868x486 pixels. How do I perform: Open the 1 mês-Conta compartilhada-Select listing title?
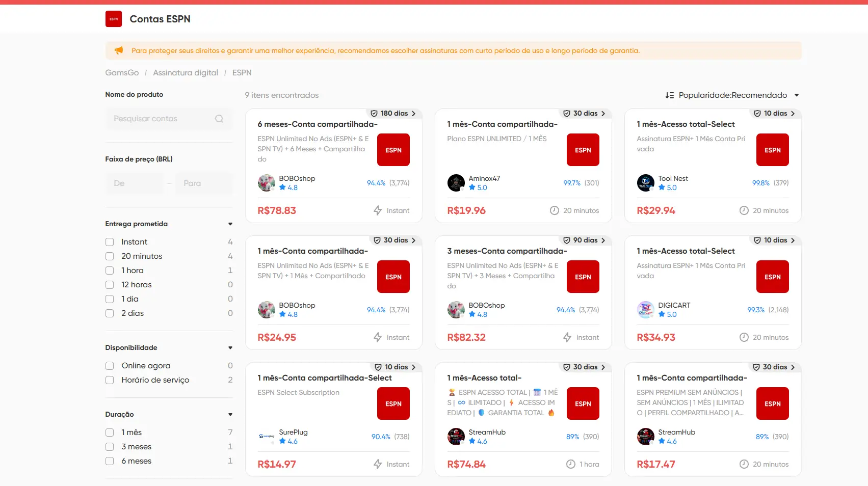(325, 378)
